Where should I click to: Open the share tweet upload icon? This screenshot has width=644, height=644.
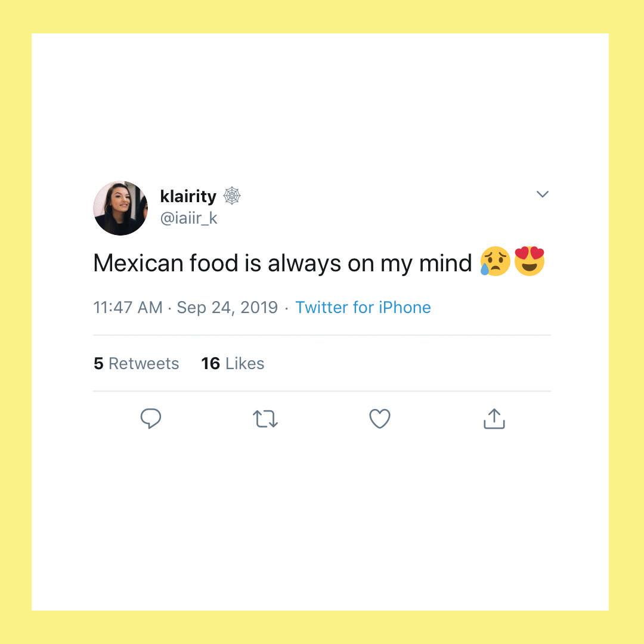coord(494,419)
